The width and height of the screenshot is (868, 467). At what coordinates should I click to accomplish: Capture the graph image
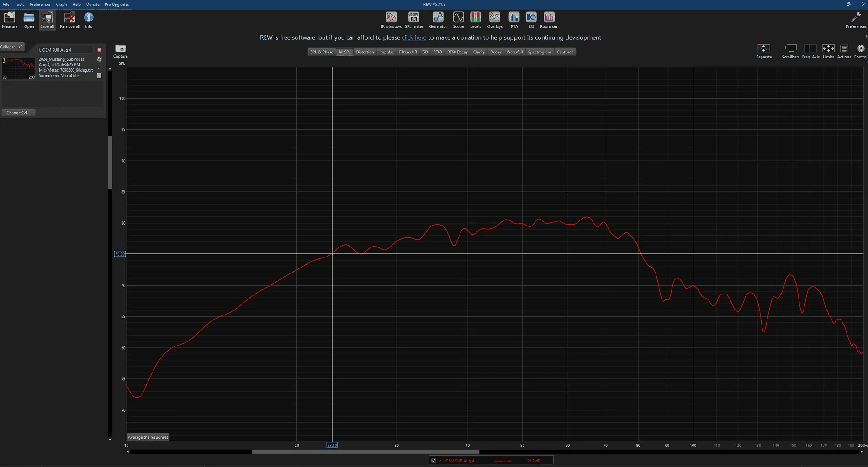120,51
